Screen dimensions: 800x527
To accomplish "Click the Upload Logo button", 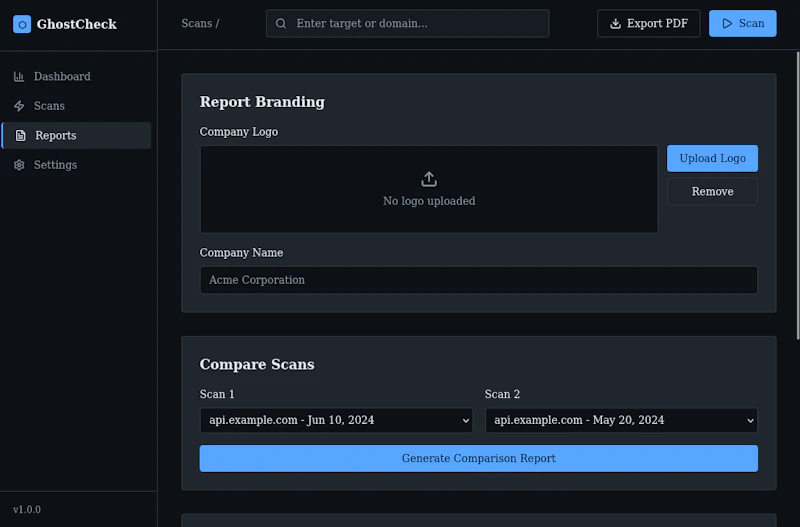I will click(712, 158).
